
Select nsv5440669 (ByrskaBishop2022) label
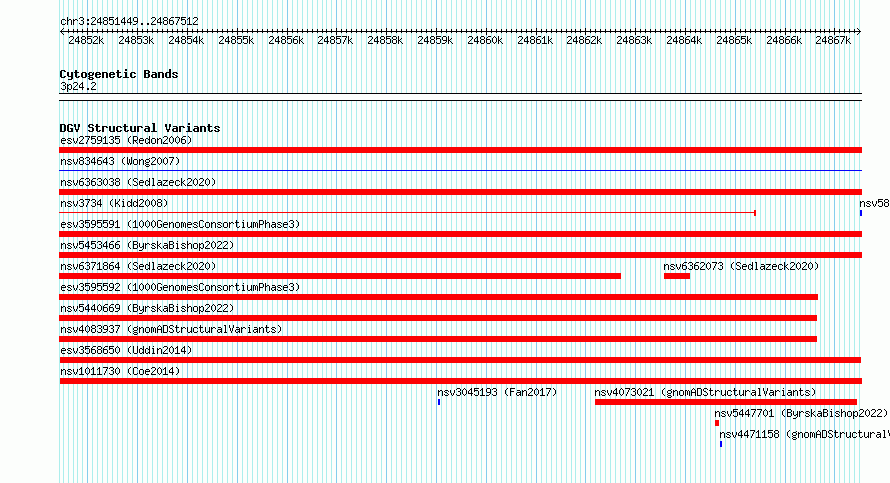[x=147, y=308]
